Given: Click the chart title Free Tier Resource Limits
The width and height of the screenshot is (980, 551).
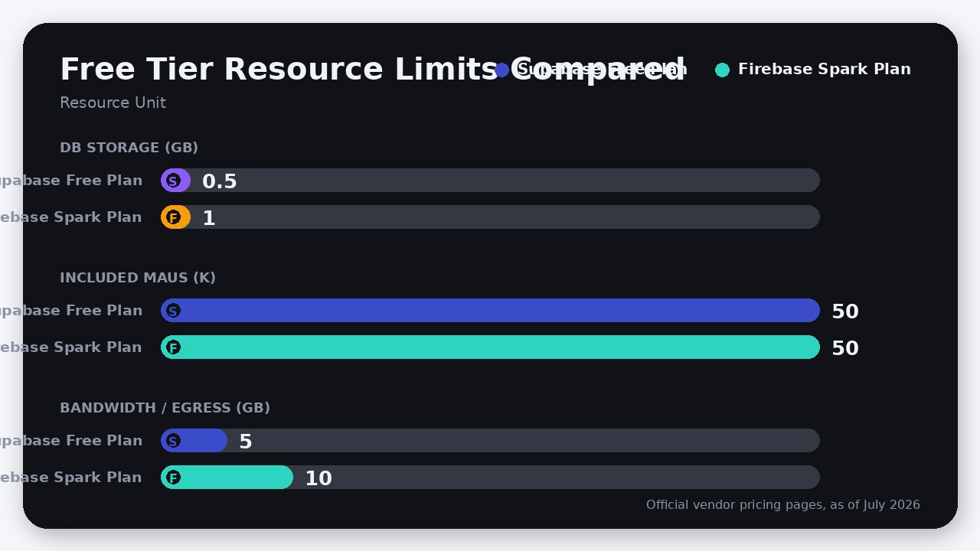Looking at the screenshot, I should [x=372, y=69].
